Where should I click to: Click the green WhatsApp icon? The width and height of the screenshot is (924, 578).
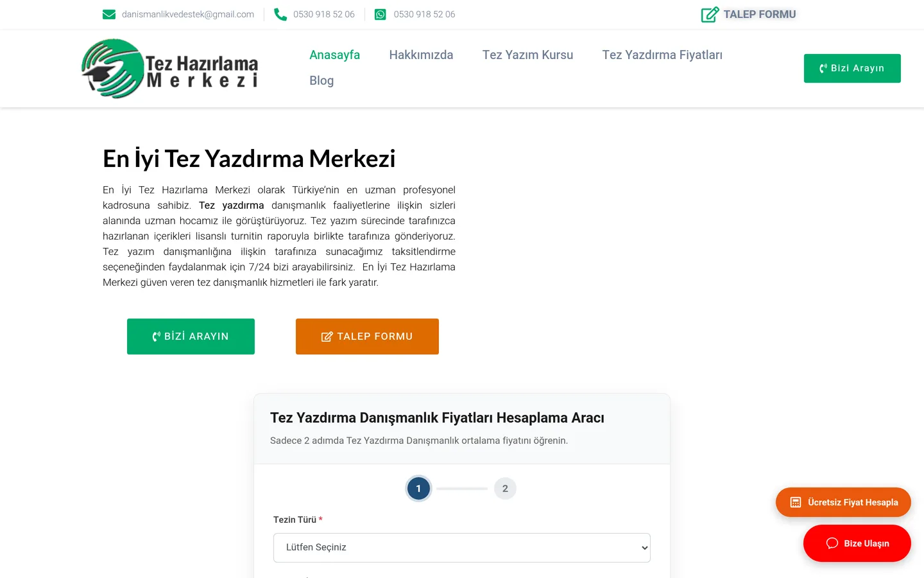pos(381,14)
